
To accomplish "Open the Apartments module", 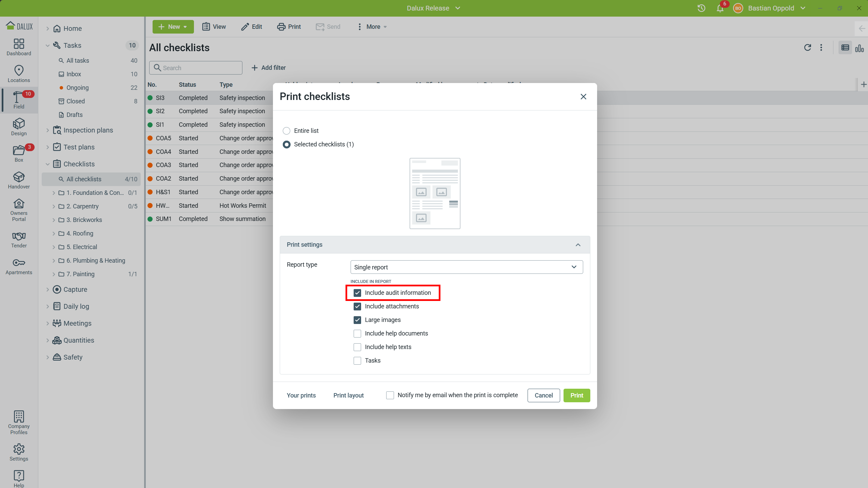I will [19, 266].
